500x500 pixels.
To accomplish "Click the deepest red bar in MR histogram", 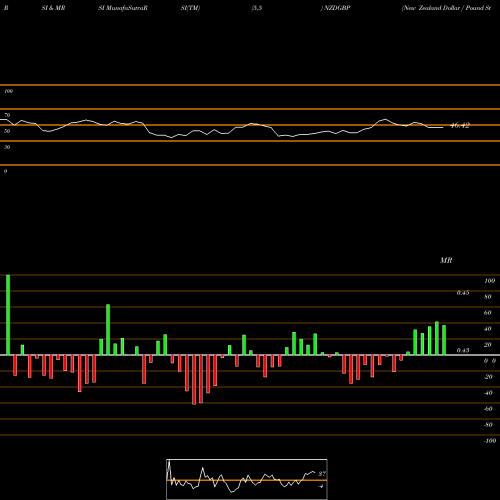I will 194,380.
